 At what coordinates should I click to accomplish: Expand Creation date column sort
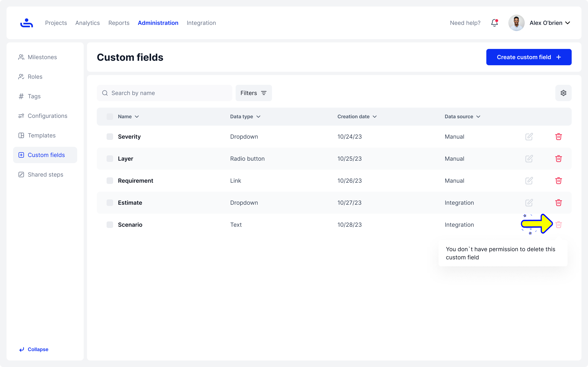coord(375,117)
